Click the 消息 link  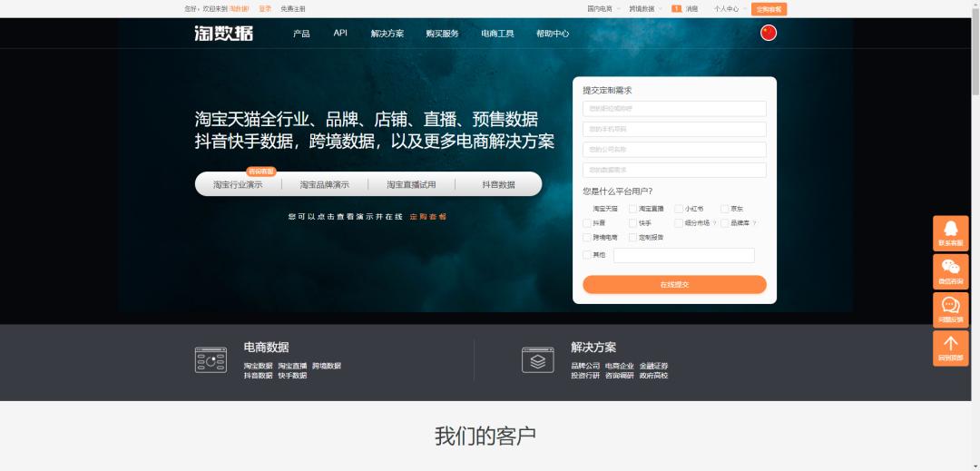tap(691, 9)
